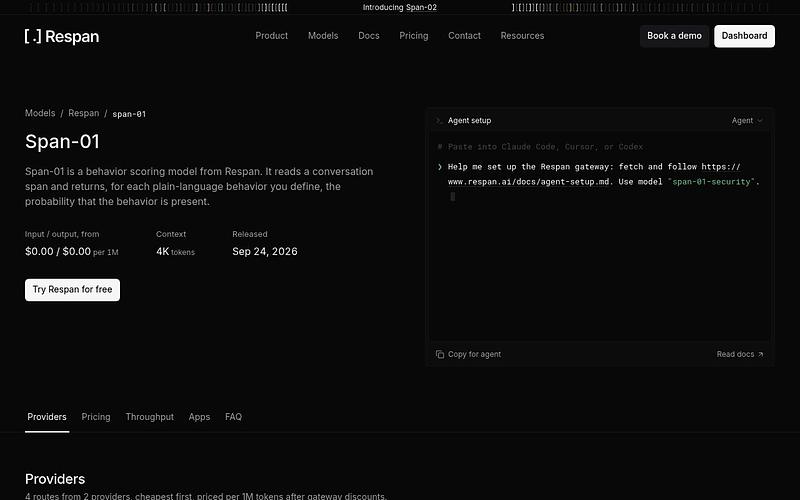This screenshot has height=500, width=800.
Task: Click the Span-01 page heading
Action: [62, 141]
